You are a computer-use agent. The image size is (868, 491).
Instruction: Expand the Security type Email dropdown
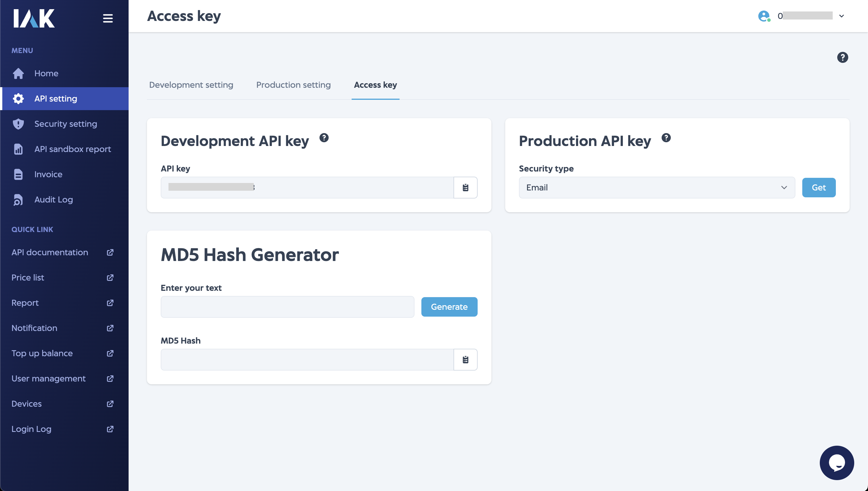pyautogui.click(x=656, y=188)
